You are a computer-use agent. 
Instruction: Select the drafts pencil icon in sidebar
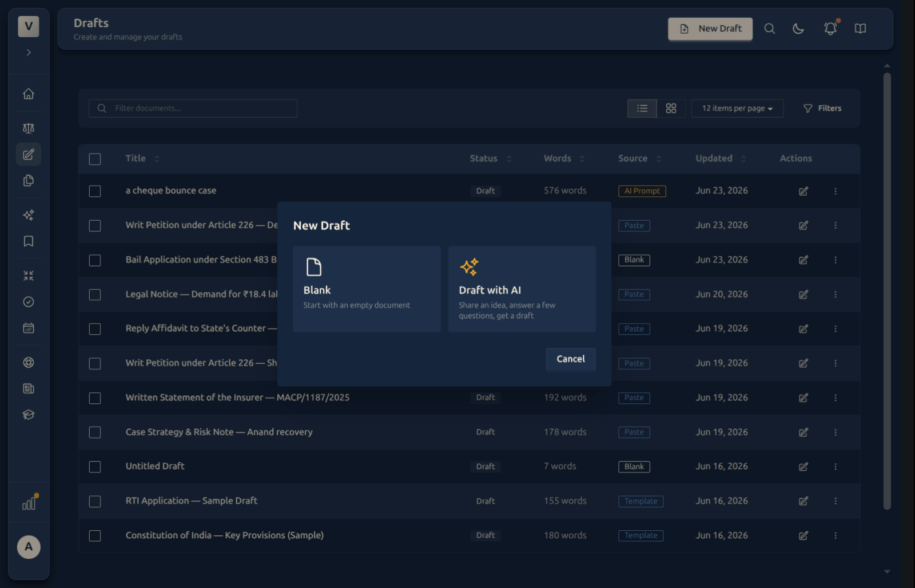pos(29,154)
